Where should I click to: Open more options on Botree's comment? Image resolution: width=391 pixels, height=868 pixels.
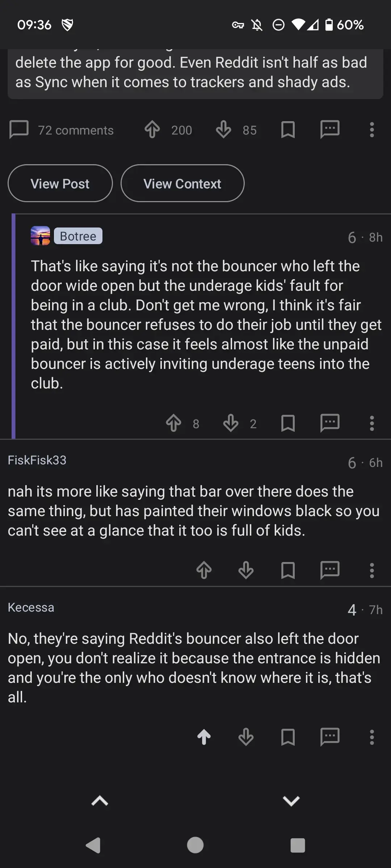click(x=371, y=423)
